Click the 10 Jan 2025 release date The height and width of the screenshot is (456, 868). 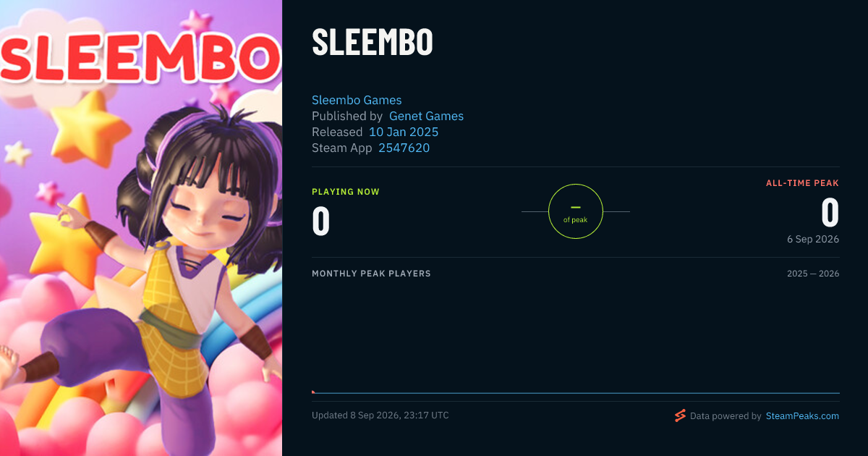point(404,132)
